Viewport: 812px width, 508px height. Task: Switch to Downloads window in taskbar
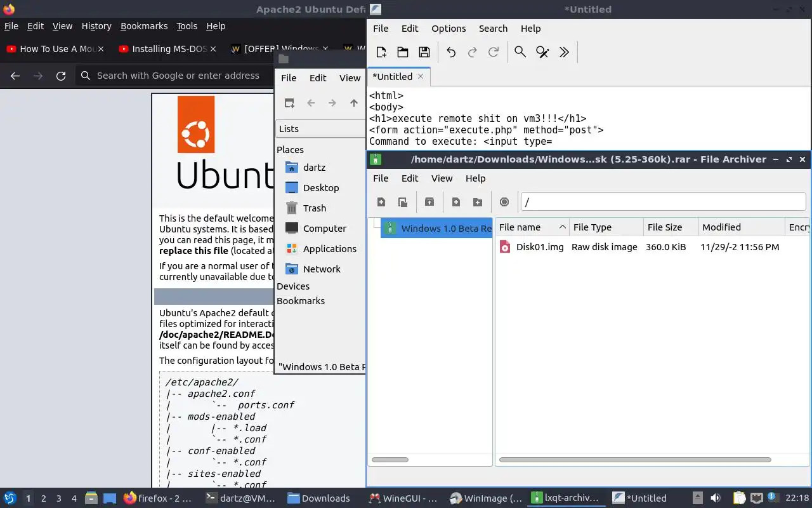pos(318,498)
